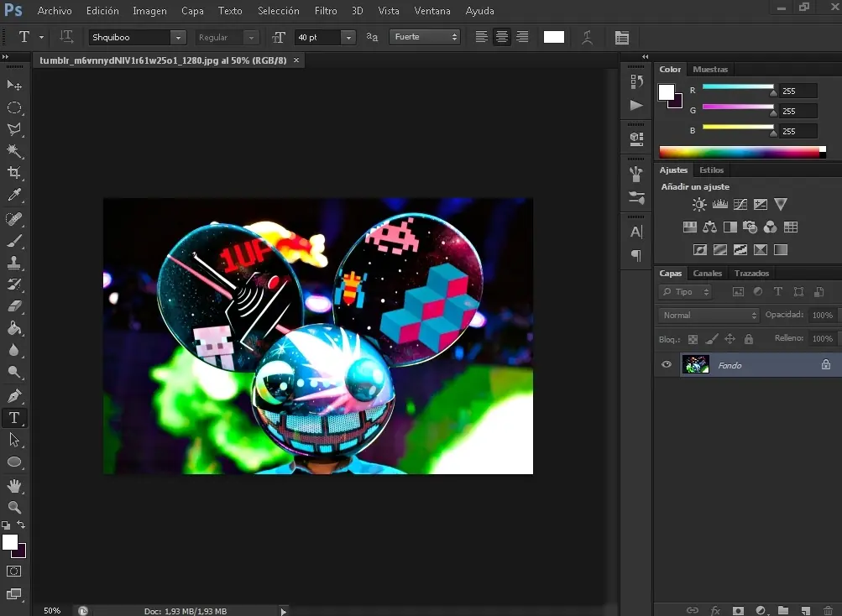This screenshot has height=616, width=842.
Task: Close the tumblr image document tab
Action: coord(296,60)
